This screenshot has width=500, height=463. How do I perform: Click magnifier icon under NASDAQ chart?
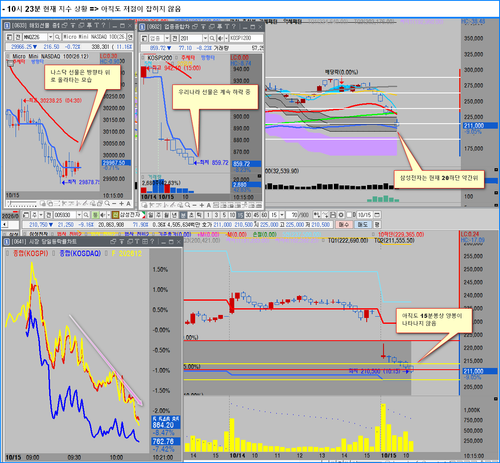pyautogui.click(x=107, y=203)
